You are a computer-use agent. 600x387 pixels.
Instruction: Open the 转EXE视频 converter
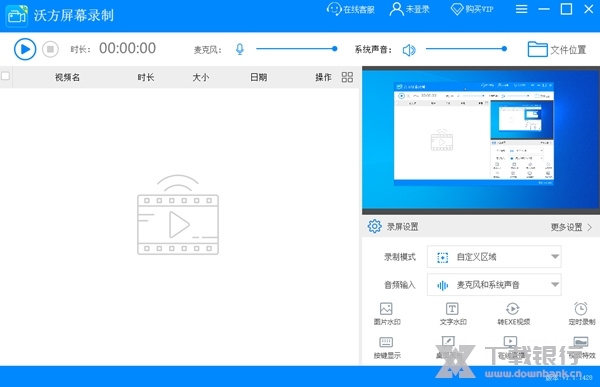[x=513, y=314]
